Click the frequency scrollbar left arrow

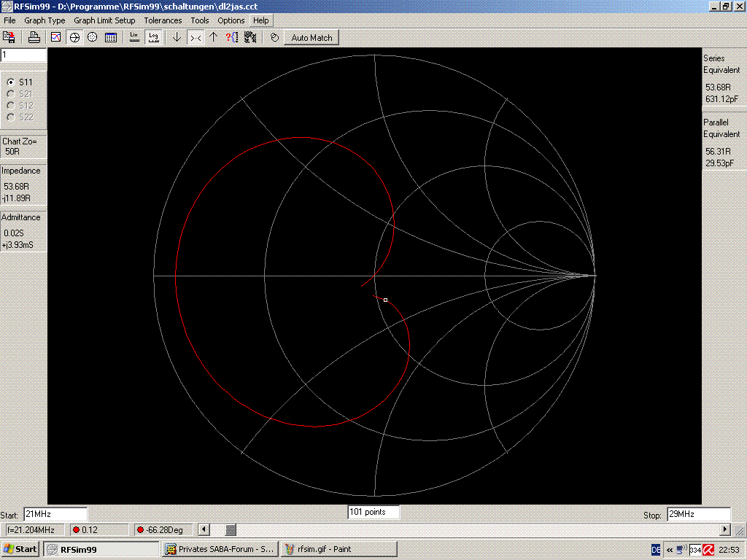coord(204,529)
